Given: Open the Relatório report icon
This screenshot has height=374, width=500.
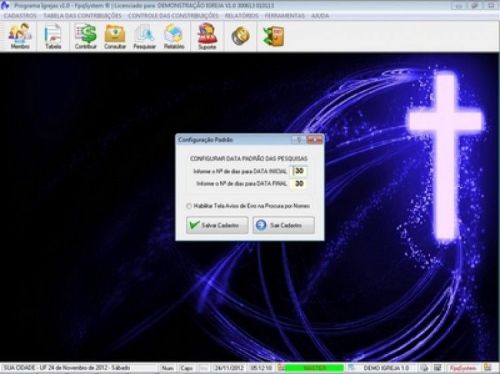Looking at the screenshot, I should pos(174,36).
